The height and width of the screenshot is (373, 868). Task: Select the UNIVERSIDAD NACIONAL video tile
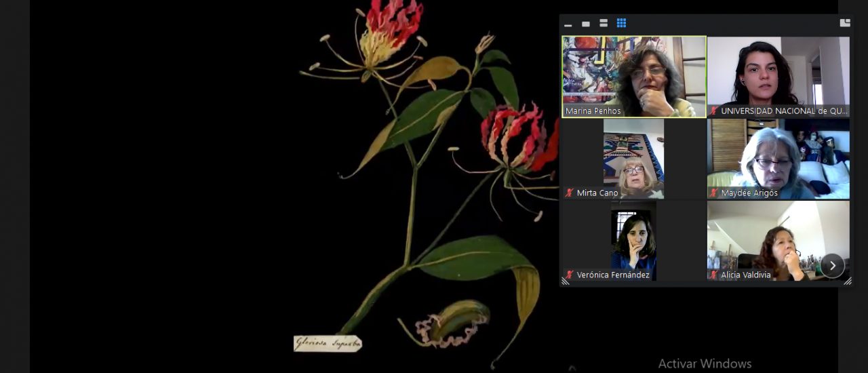778,71
